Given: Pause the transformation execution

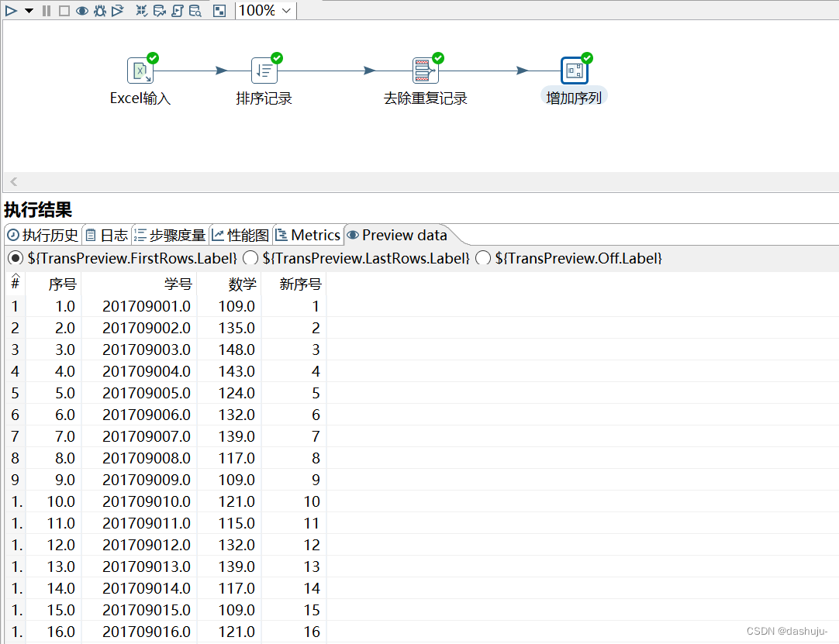Looking at the screenshot, I should (x=47, y=10).
